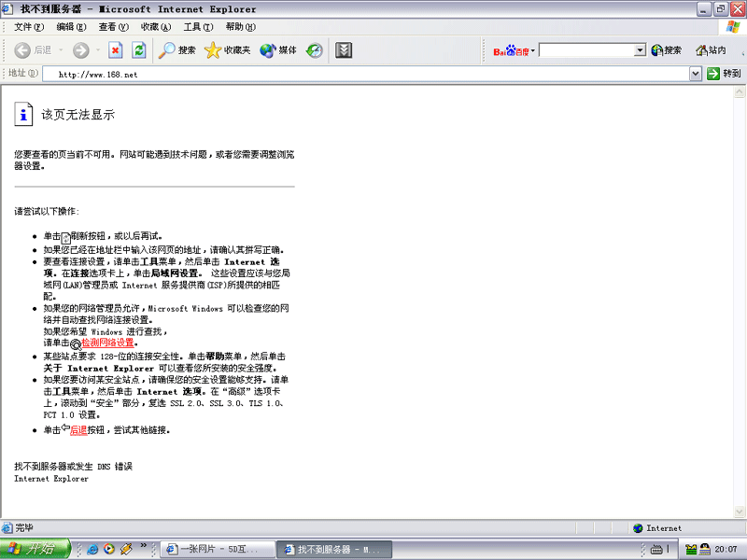
Task: Click the page scrollbar up arrow
Action: pos(740,91)
